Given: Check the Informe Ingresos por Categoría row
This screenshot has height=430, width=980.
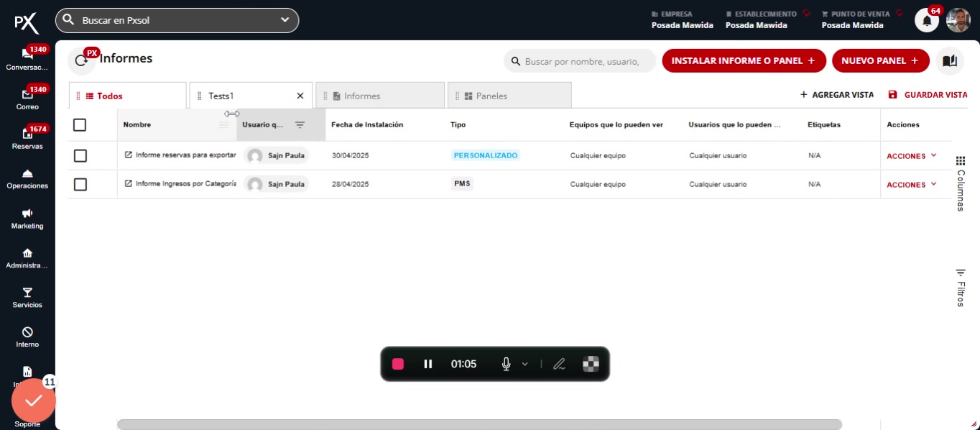Looking at the screenshot, I should coord(80,185).
